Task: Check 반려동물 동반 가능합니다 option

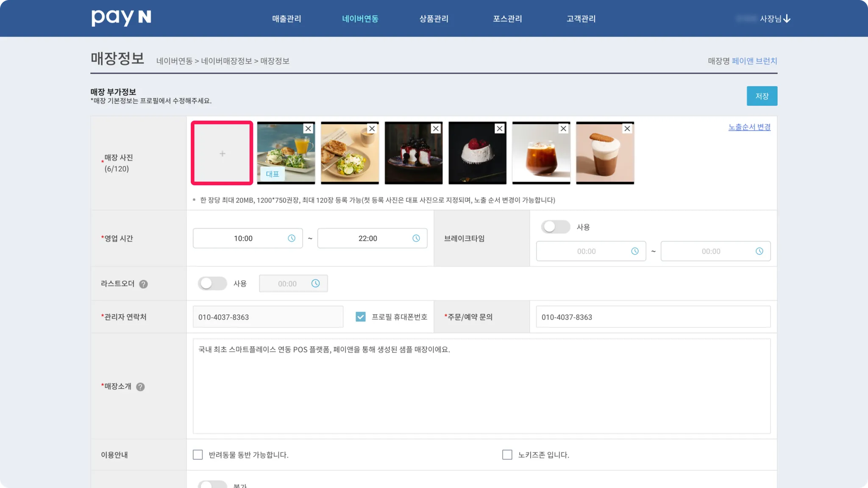Action: click(198, 455)
